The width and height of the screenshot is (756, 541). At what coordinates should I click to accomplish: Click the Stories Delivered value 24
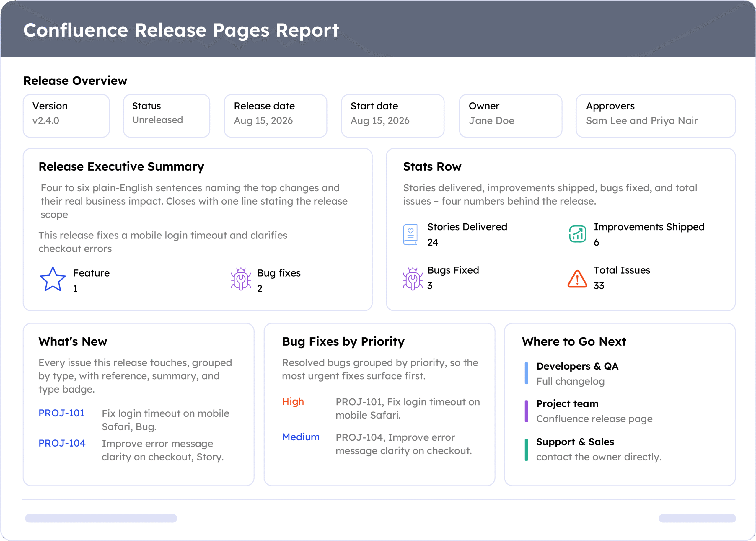coord(433,243)
